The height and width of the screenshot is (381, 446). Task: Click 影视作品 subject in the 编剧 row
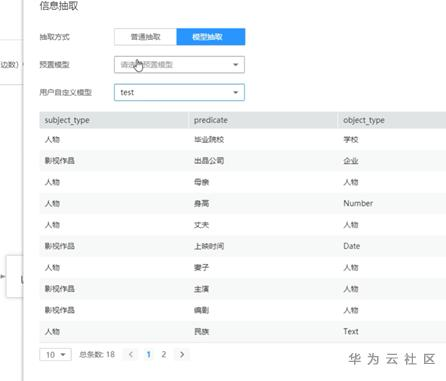pos(60,310)
